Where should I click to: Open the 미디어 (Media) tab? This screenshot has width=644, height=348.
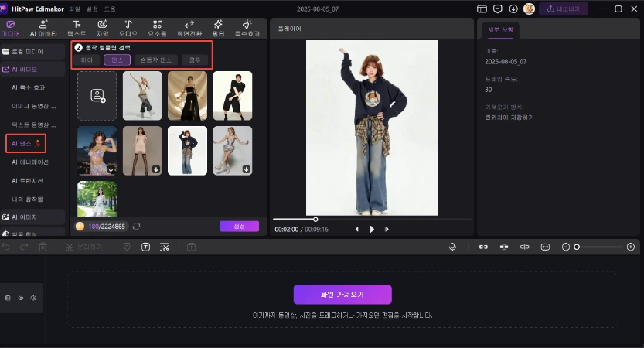[x=10, y=29]
